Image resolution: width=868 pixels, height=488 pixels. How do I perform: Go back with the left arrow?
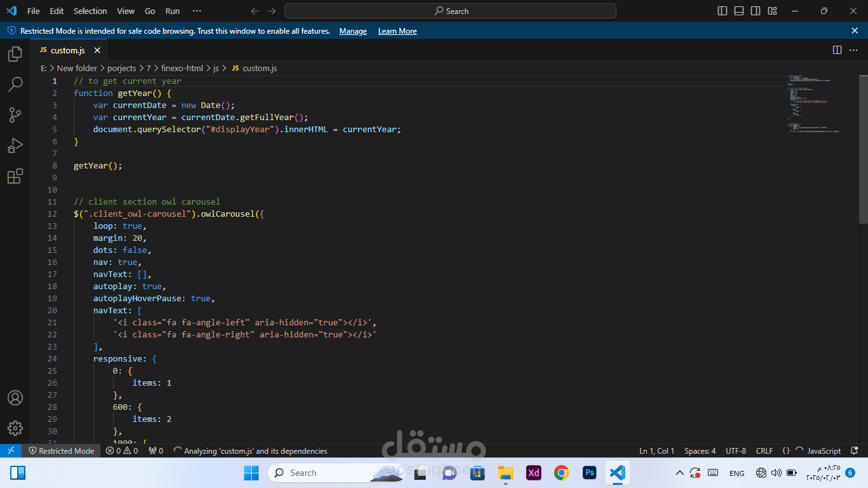[x=255, y=11]
